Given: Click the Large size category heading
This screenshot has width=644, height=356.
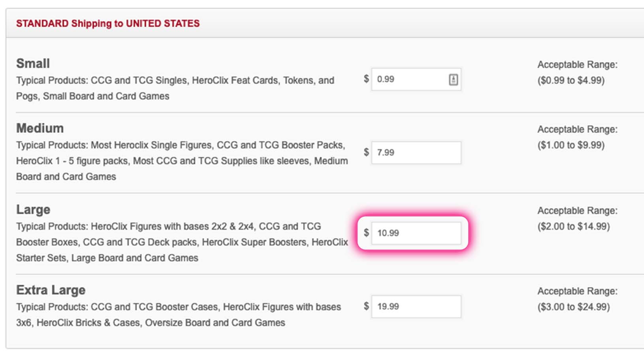Looking at the screenshot, I should point(33,209).
